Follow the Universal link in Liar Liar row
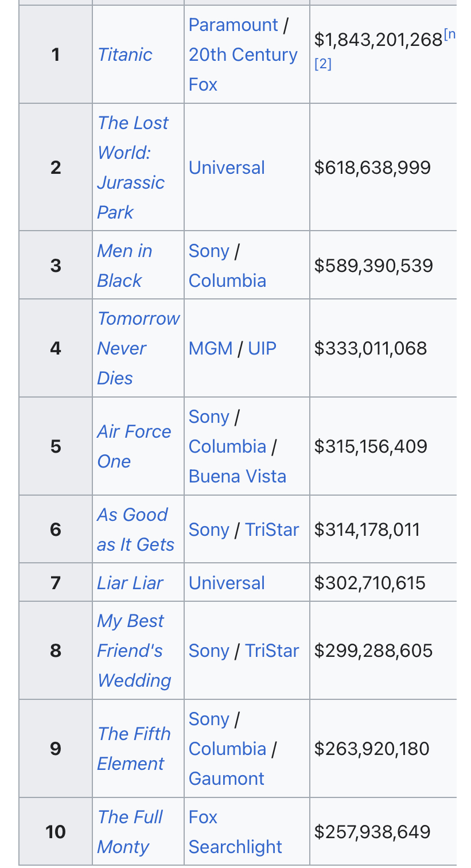This screenshot has height=868, width=471. (x=227, y=583)
